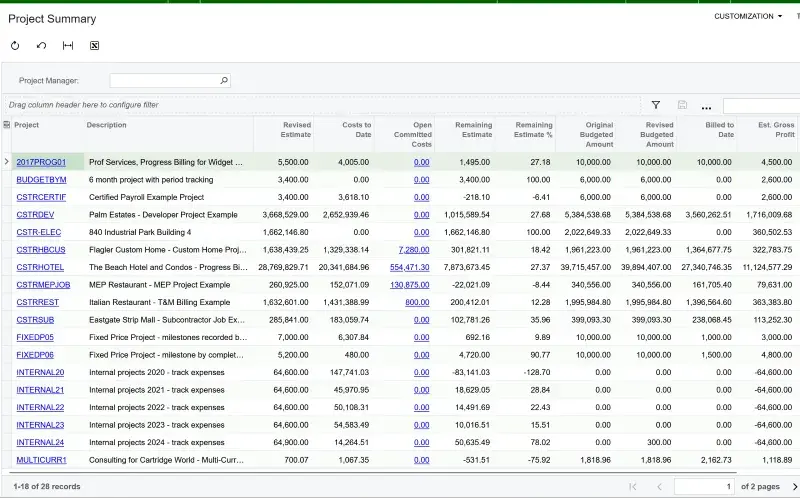Sort by Costs to Date column header

click(356, 130)
